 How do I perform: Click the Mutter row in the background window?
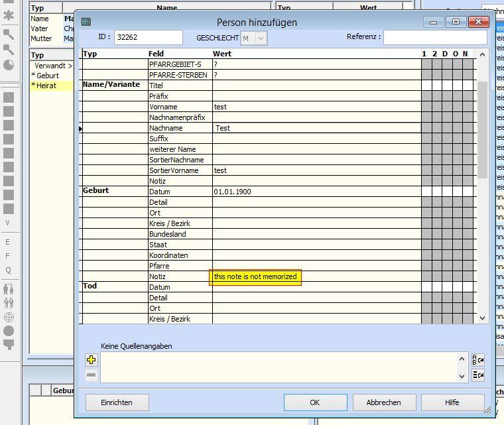(x=52, y=38)
